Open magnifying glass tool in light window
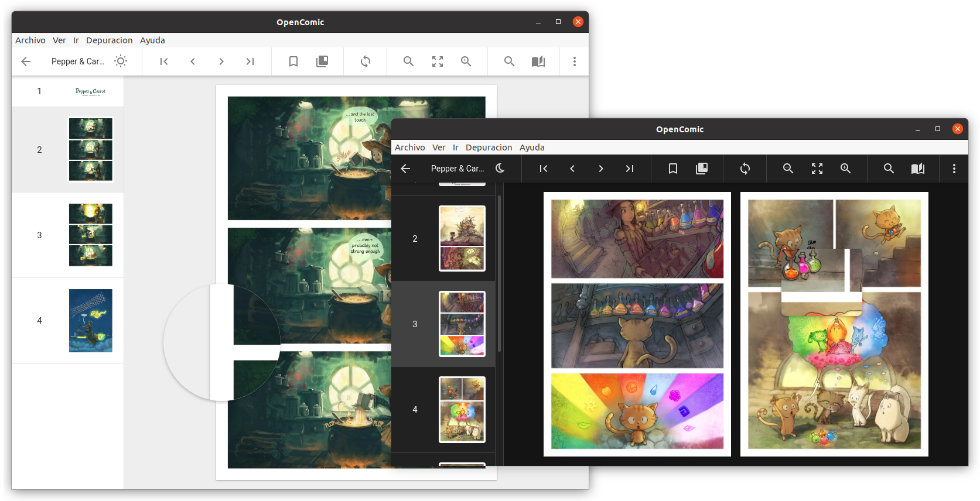Screen dimensions: 980x501 (x=510, y=61)
